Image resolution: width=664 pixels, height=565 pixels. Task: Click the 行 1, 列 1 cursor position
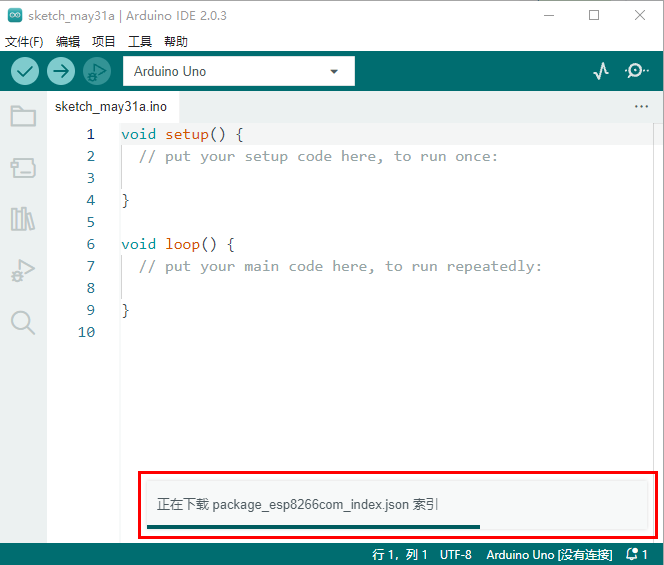pyautogui.click(x=399, y=554)
